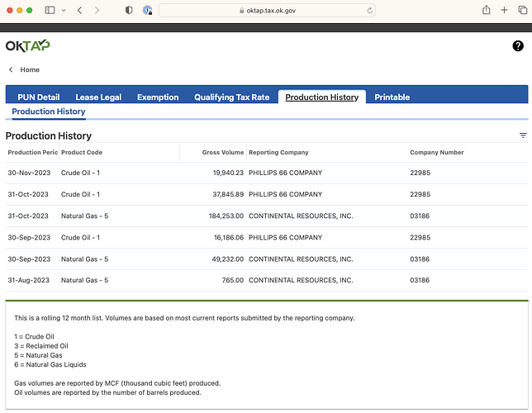Reload the page with refresh icon
The height and width of the screenshot is (413, 532).
[369, 11]
